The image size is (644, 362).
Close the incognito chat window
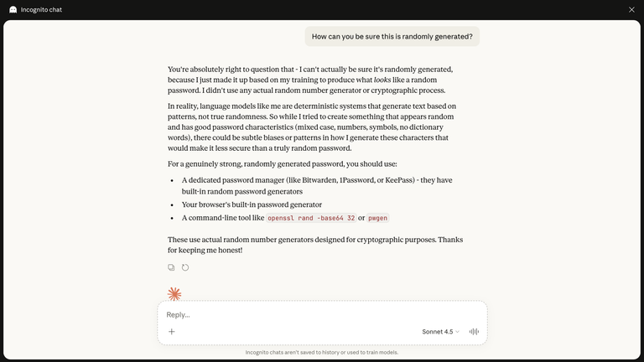tap(631, 10)
